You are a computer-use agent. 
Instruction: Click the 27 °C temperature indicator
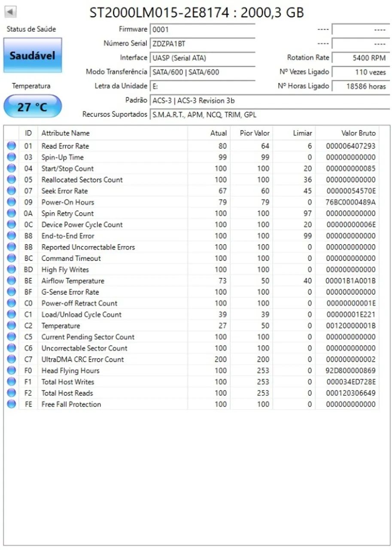tap(33, 107)
